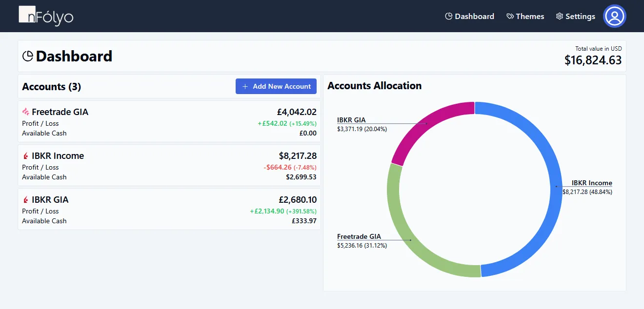The image size is (644, 309).
Task: Open the user profile avatar
Action: pyautogui.click(x=614, y=16)
